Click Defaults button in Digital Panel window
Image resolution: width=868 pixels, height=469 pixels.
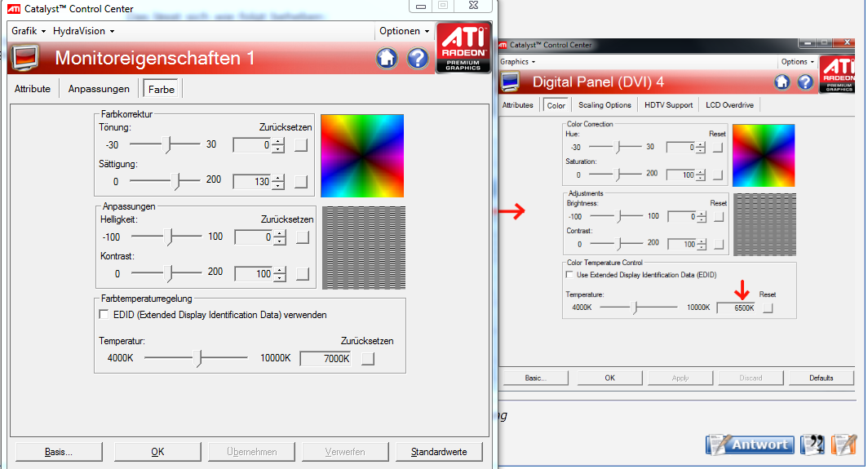pyautogui.click(x=821, y=378)
